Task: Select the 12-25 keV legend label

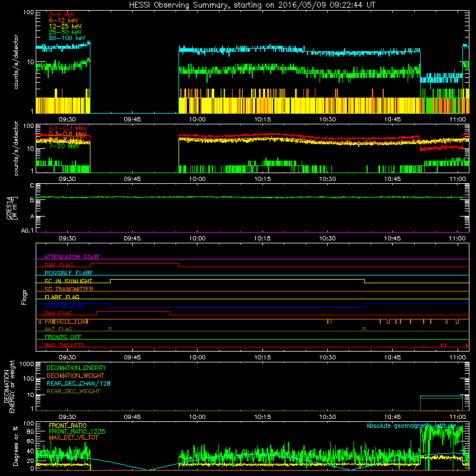Action: click(65, 26)
